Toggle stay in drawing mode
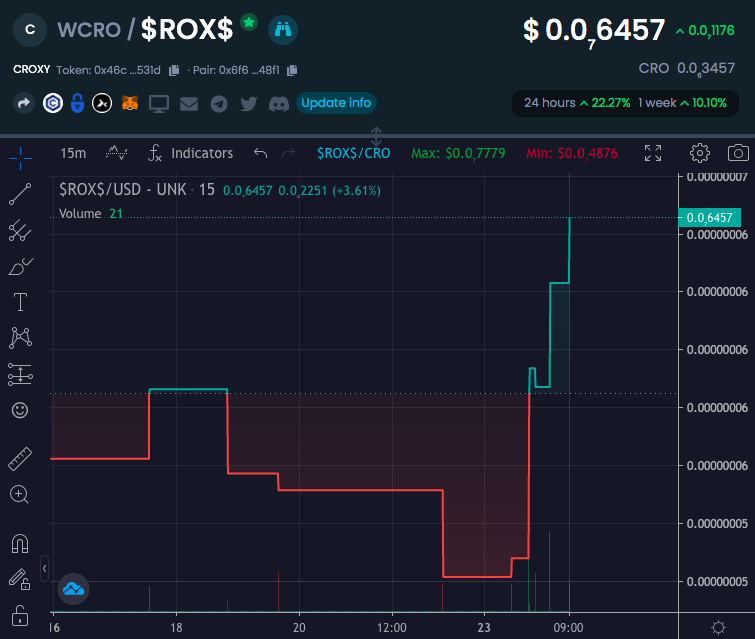This screenshot has height=639, width=755. click(x=20, y=579)
